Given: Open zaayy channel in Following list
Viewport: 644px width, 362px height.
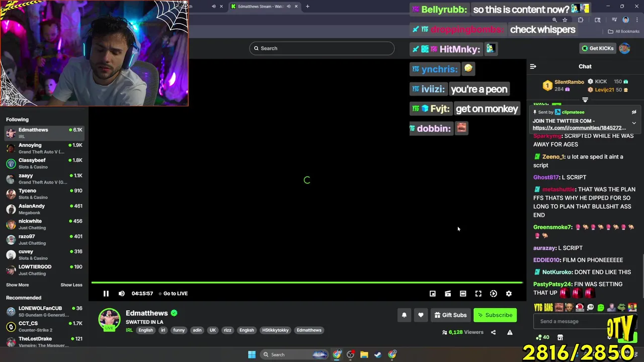Looking at the screenshot, I should pyautogui.click(x=44, y=178).
